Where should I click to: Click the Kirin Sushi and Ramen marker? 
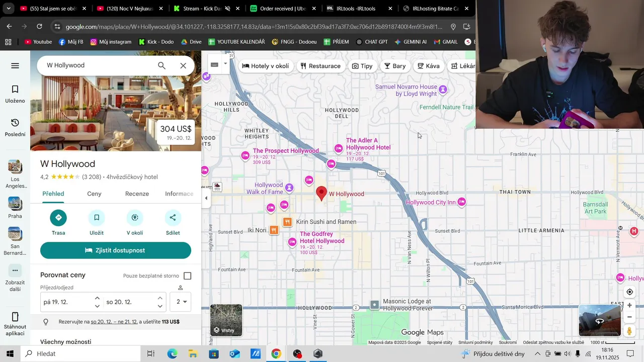coord(287,222)
